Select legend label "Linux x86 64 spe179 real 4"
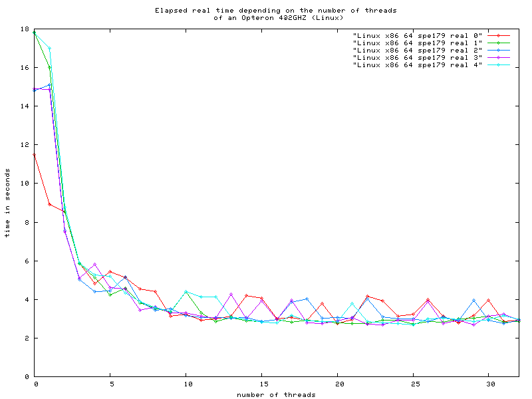The image size is (532, 399). pos(418,65)
